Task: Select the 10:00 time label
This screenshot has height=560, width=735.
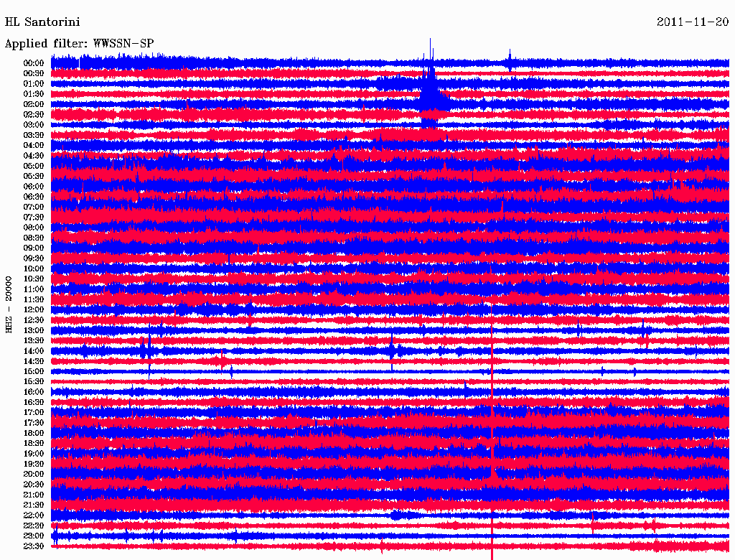Action: 34,269
